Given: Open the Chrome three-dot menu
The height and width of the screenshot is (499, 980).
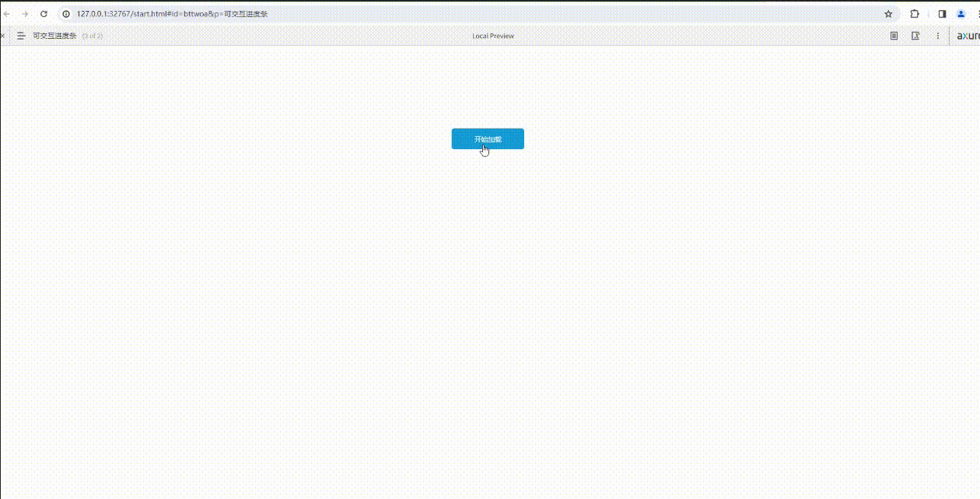Looking at the screenshot, I should 976,14.
